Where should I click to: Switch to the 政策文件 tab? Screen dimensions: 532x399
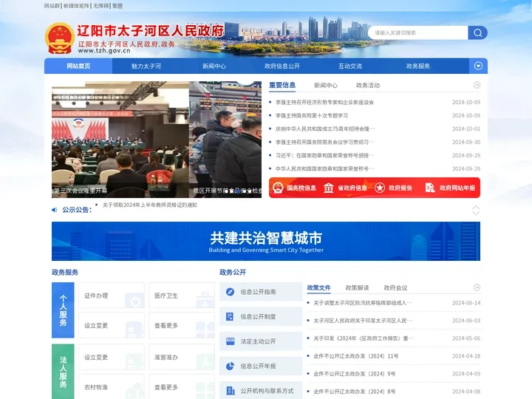point(318,287)
